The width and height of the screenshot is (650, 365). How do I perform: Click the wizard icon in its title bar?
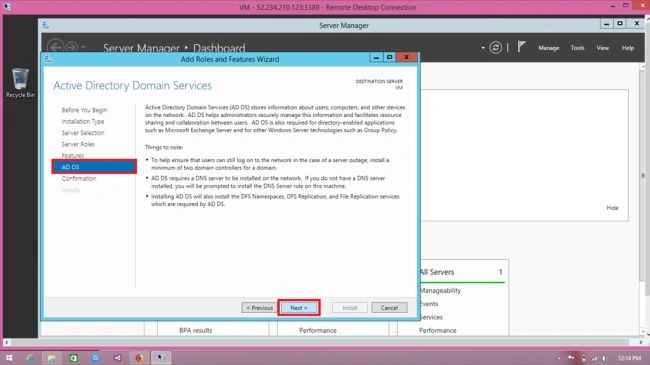(48, 59)
